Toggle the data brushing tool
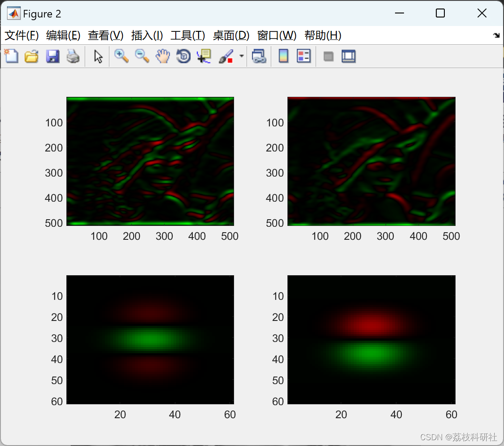 pyautogui.click(x=226, y=56)
